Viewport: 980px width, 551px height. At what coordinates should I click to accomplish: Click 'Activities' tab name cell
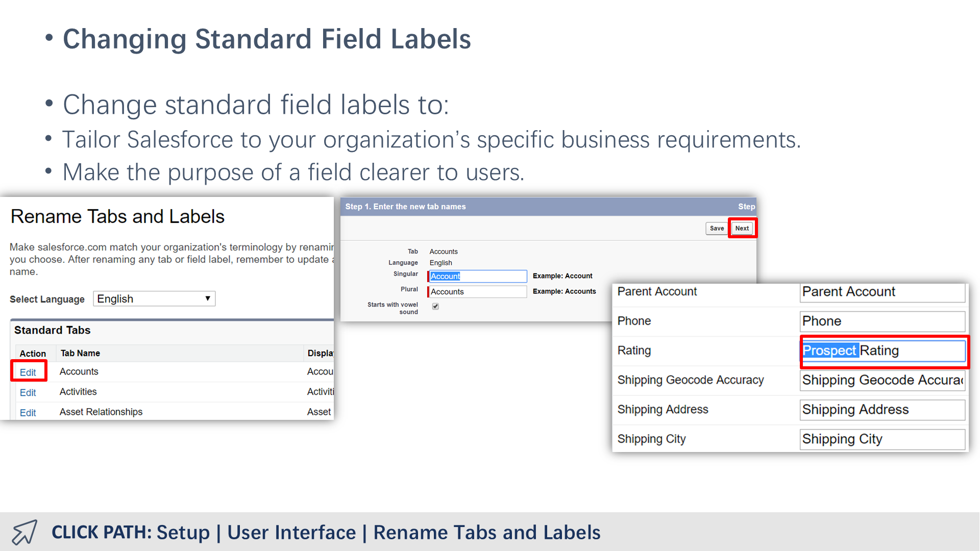pyautogui.click(x=78, y=392)
